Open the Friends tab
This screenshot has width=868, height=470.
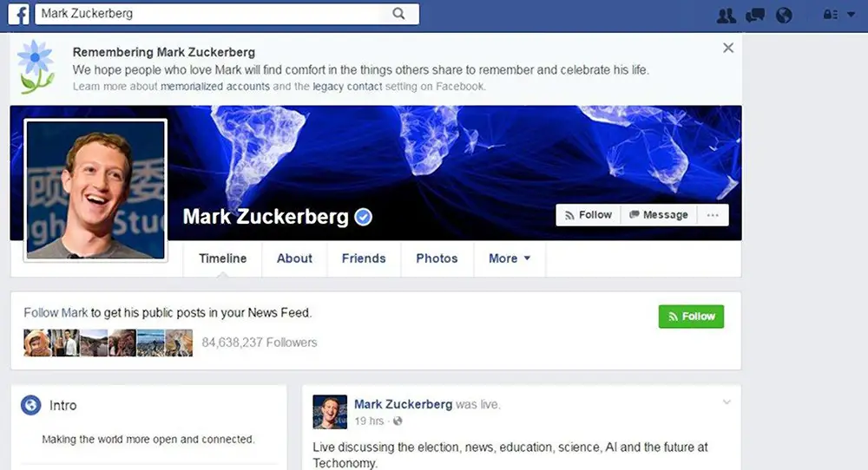tap(364, 258)
